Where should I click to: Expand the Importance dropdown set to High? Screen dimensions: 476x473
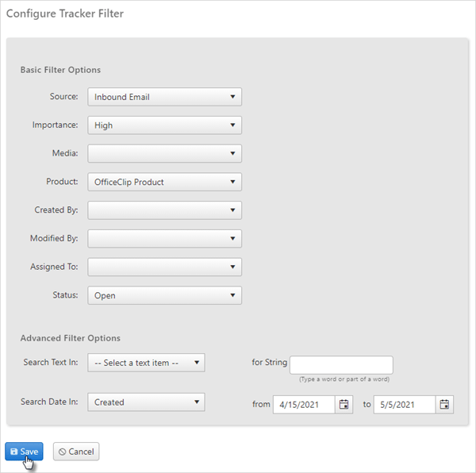pos(164,125)
